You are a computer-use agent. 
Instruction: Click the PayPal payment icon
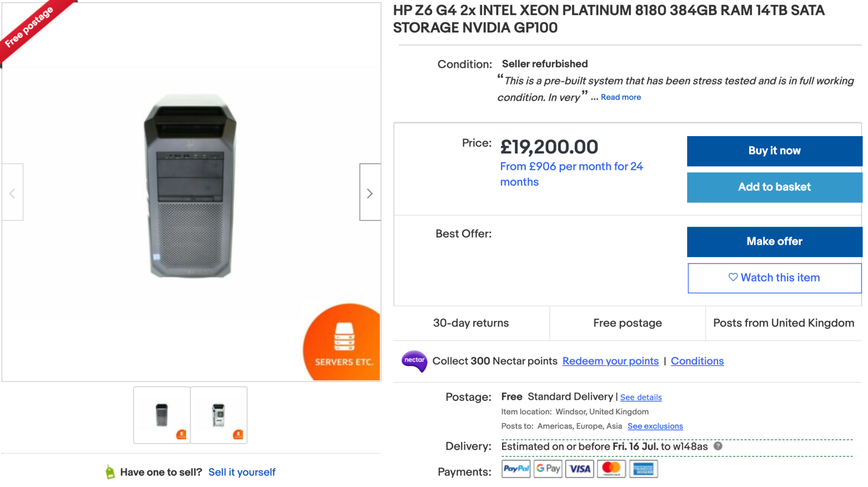[516, 469]
